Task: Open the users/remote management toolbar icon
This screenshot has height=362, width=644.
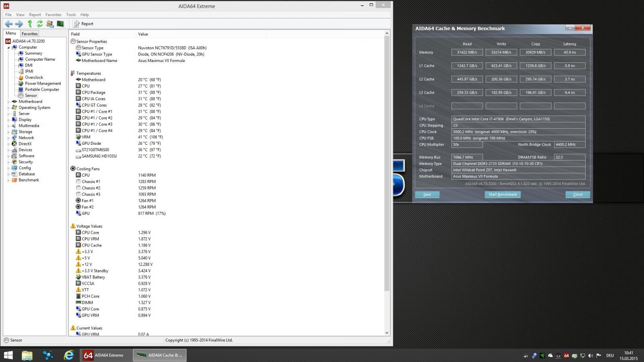Action: (50, 24)
